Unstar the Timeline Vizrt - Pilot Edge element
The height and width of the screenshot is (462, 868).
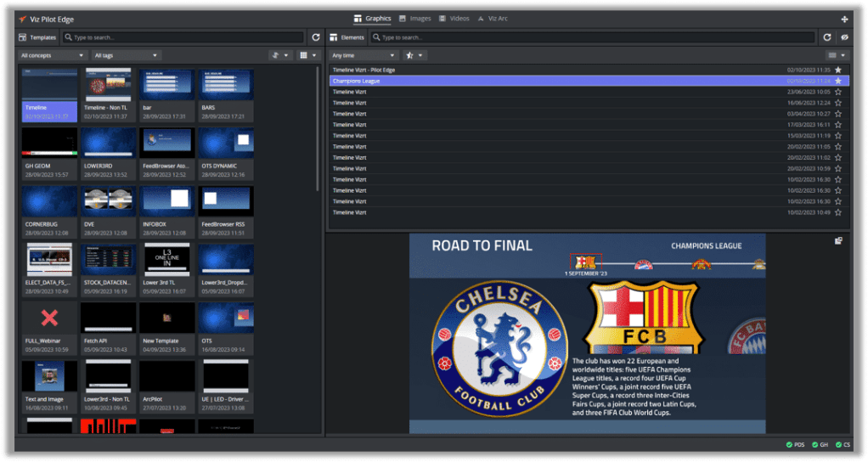pyautogui.click(x=838, y=70)
